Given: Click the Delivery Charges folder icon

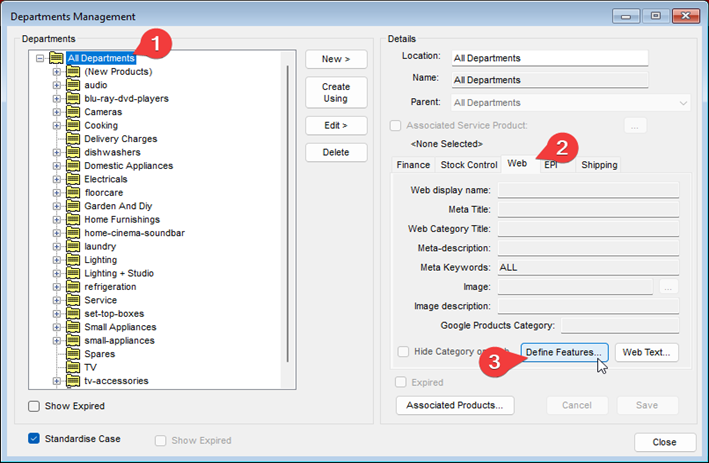Looking at the screenshot, I should point(72,139).
